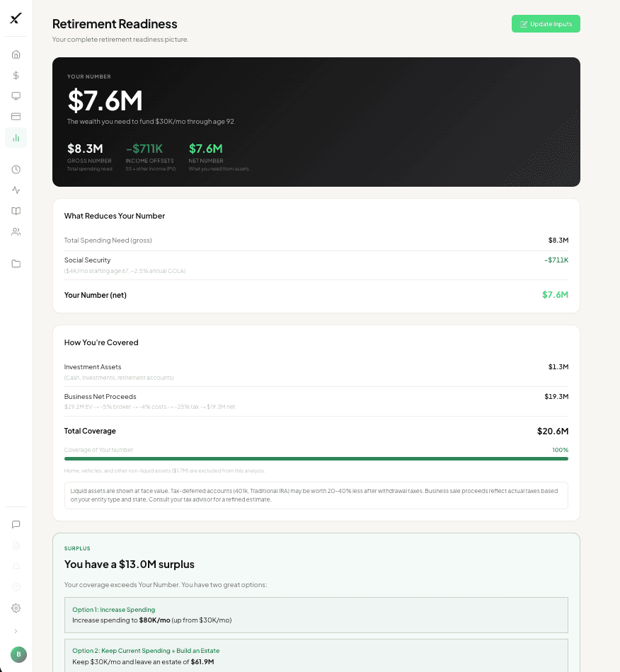Image resolution: width=620 pixels, height=672 pixels.
Task: Click the notifications bell icon
Action: (16, 566)
